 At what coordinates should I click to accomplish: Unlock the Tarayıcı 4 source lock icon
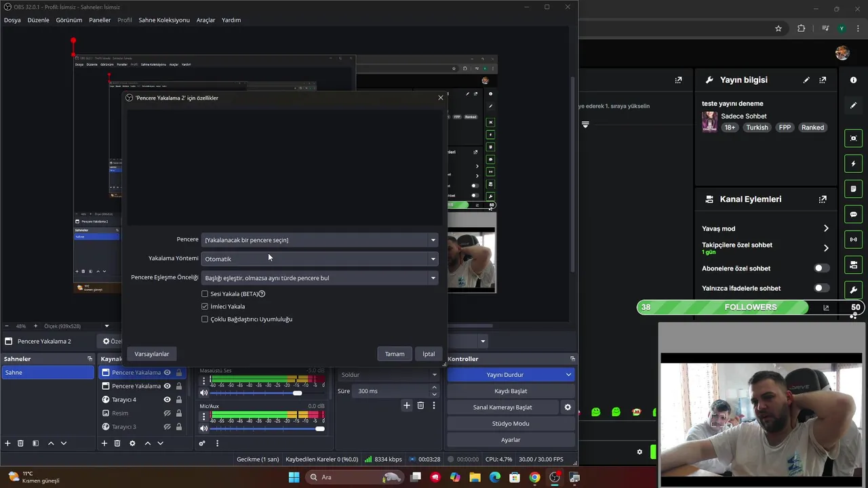coord(179,400)
